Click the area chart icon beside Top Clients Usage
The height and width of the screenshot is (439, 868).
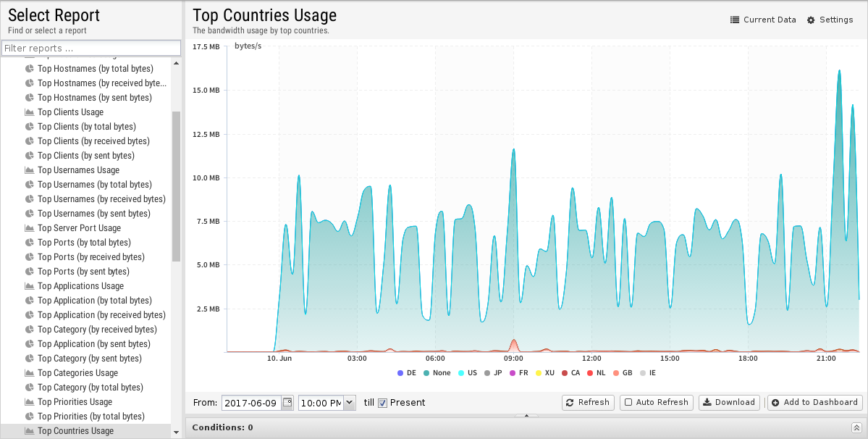[30, 112]
